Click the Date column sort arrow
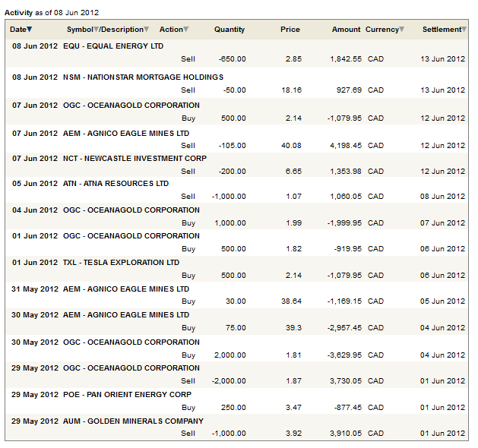This screenshot has height=448, width=478. pos(30,30)
